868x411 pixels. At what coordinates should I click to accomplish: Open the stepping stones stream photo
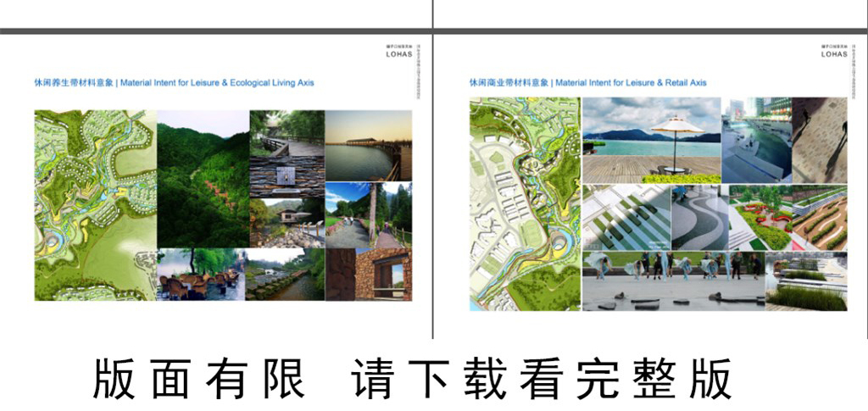coord(286,274)
